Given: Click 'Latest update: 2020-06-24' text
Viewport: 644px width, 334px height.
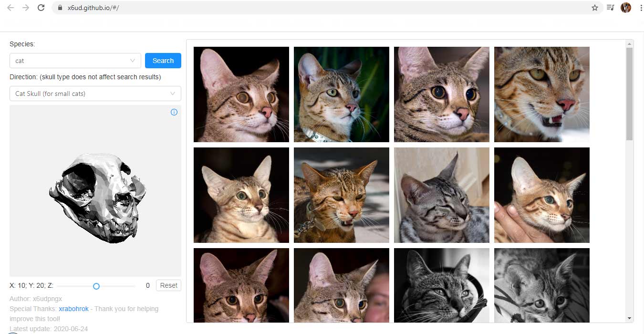Looking at the screenshot, I should (49, 329).
